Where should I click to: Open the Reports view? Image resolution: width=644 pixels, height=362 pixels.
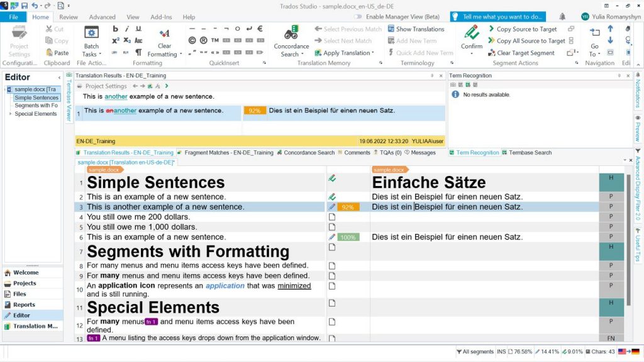click(x=33, y=305)
